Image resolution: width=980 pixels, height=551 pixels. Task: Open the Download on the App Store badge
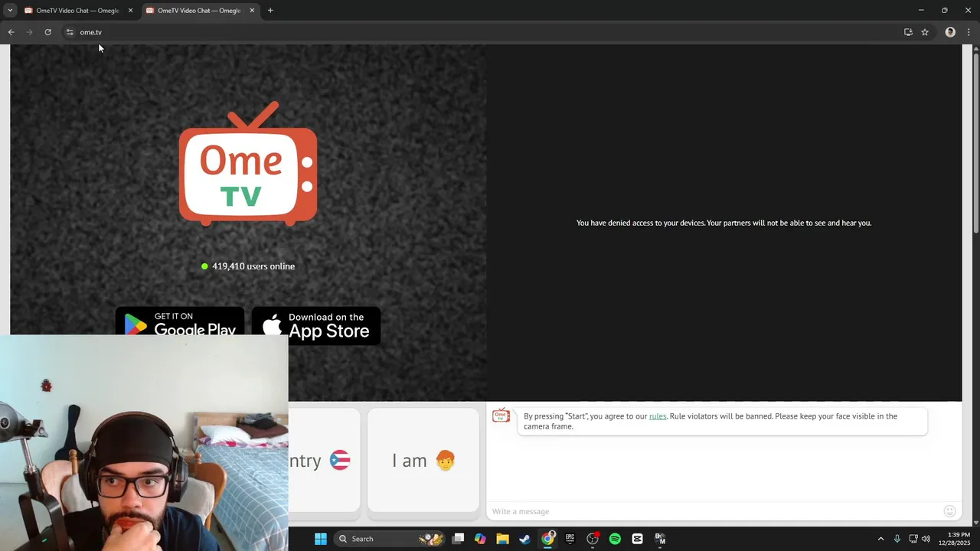point(316,326)
